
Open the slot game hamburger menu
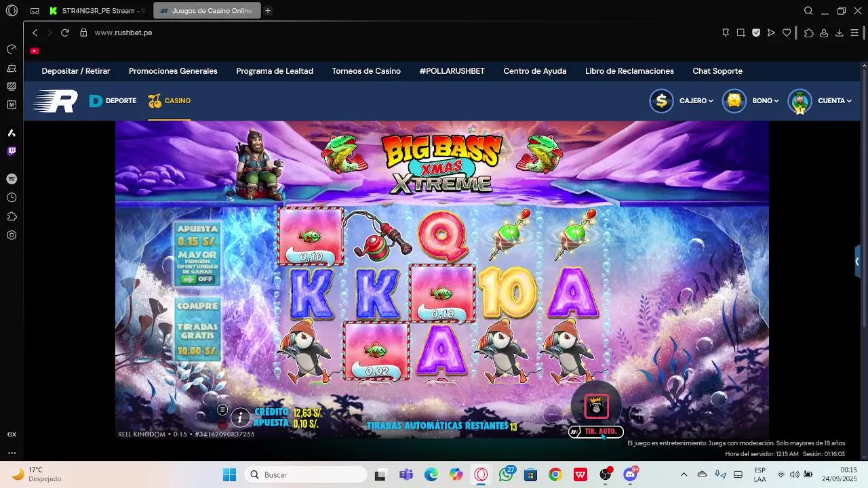(x=222, y=410)
